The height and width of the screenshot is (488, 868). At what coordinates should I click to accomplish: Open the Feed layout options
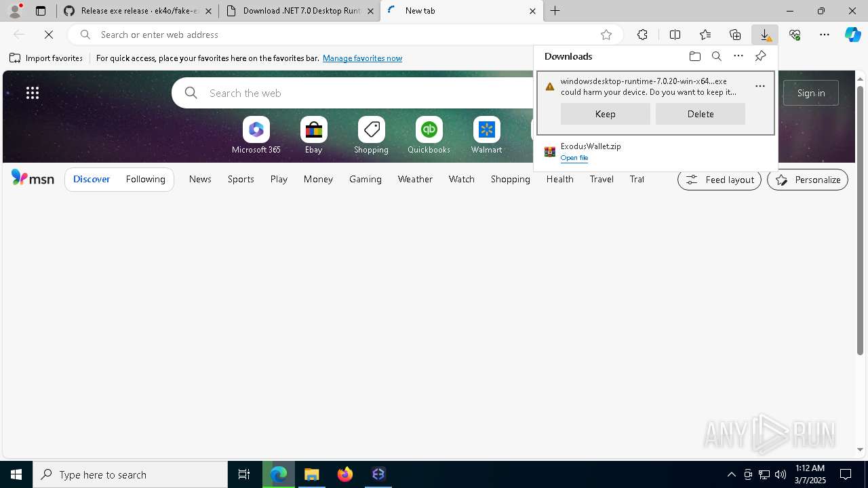point(719,180)
